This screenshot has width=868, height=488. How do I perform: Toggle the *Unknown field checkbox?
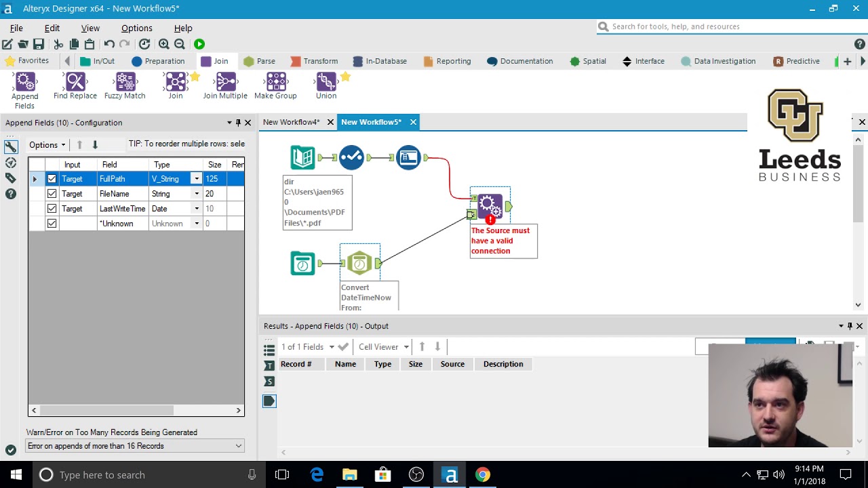[x=52, y=224]
